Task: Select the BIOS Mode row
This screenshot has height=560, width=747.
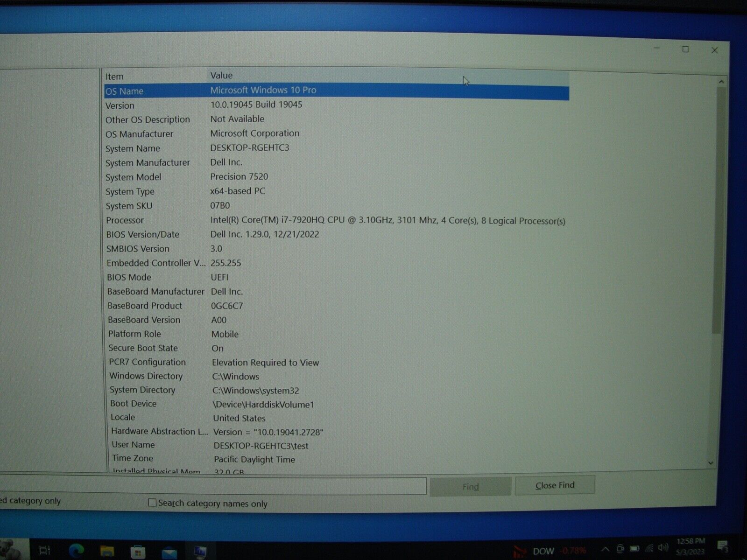Action: (336, 277)
